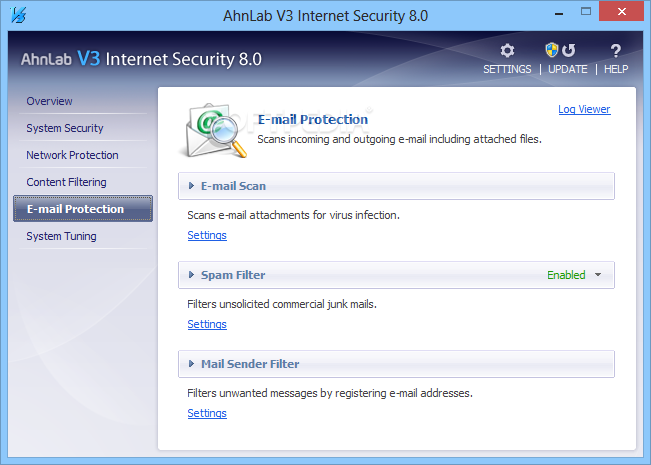Open the System Tuning page
Viewport: 651px width, 465px height.
click(x=61, y=236)
